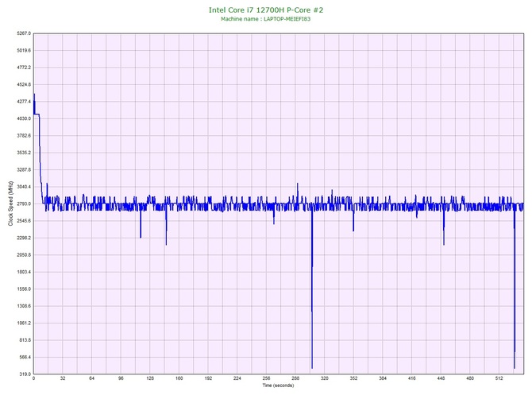Select the Y-axis value 5019.6

click(x=24, y=50)
